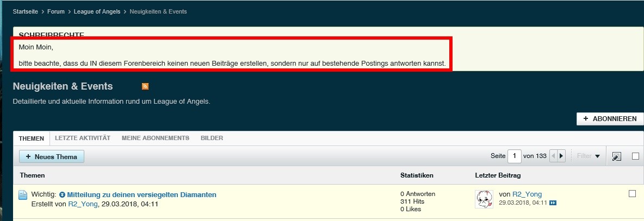The height and width of the screenshot is (221, 644).
Task: Go to next page with the right arrow
Action: (561, 156)
